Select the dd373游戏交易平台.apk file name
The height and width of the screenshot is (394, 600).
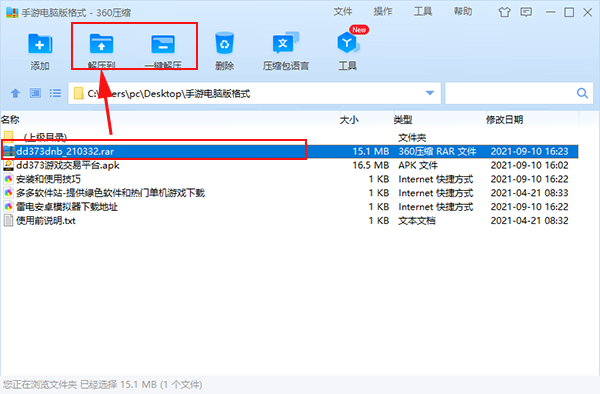coord(68,165)
